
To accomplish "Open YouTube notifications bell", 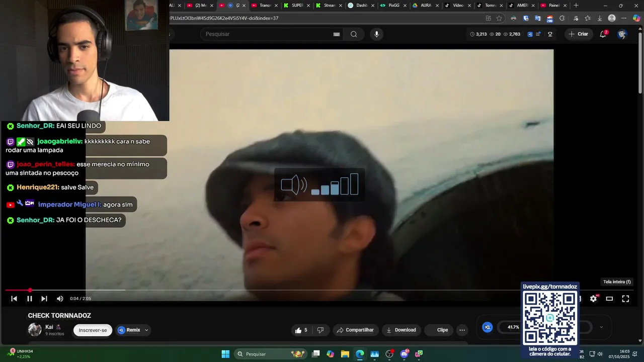I will click(x=603, y=34).
